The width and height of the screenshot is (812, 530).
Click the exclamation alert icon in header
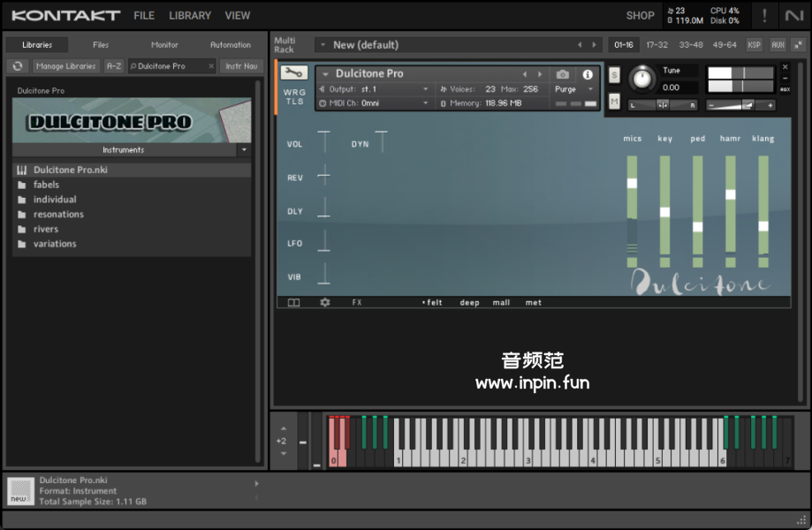[x=764, y=15]
